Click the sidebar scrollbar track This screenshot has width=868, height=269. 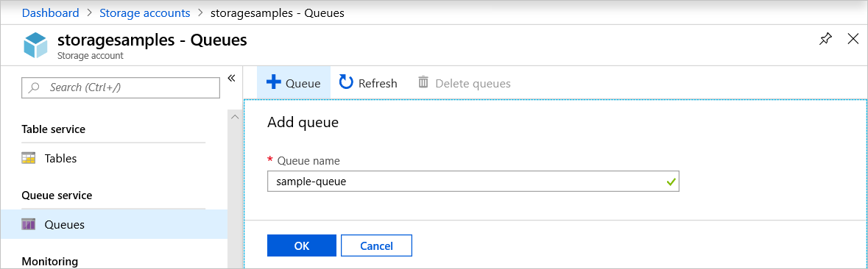235,196
